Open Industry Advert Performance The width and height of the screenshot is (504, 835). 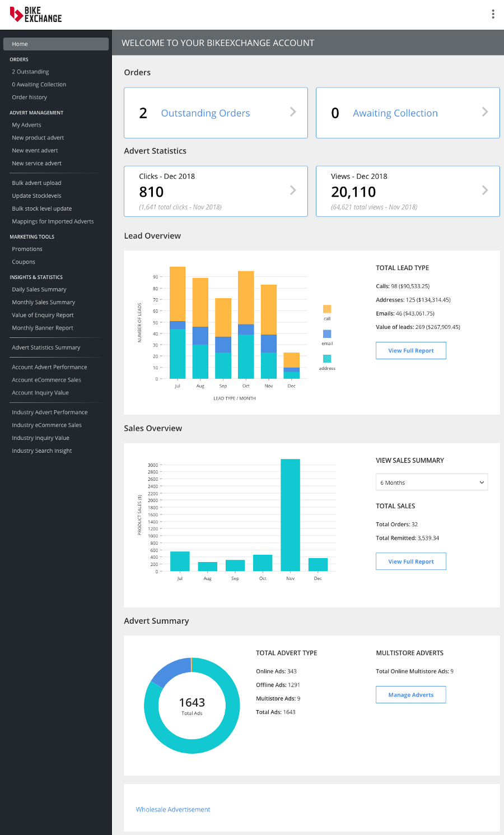pyautogui.click(x=50, y=413)
